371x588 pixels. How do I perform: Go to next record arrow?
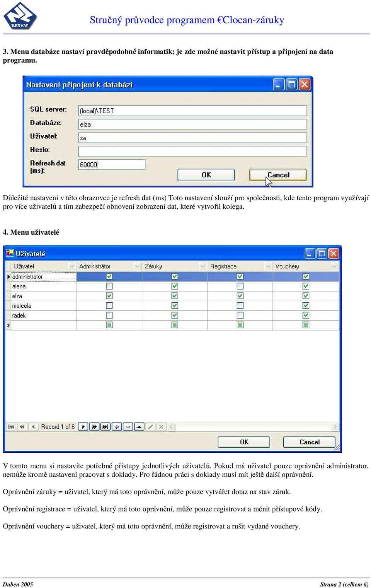coord(83,427)
